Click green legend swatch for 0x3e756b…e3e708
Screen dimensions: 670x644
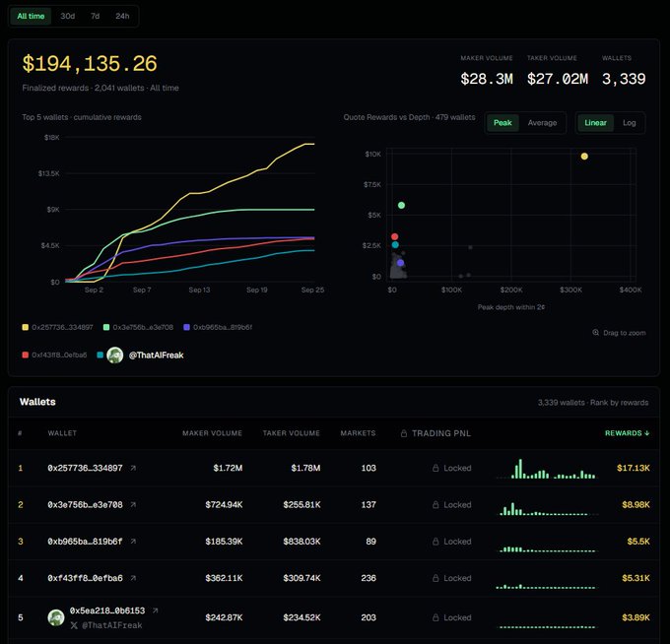point(106,327)
